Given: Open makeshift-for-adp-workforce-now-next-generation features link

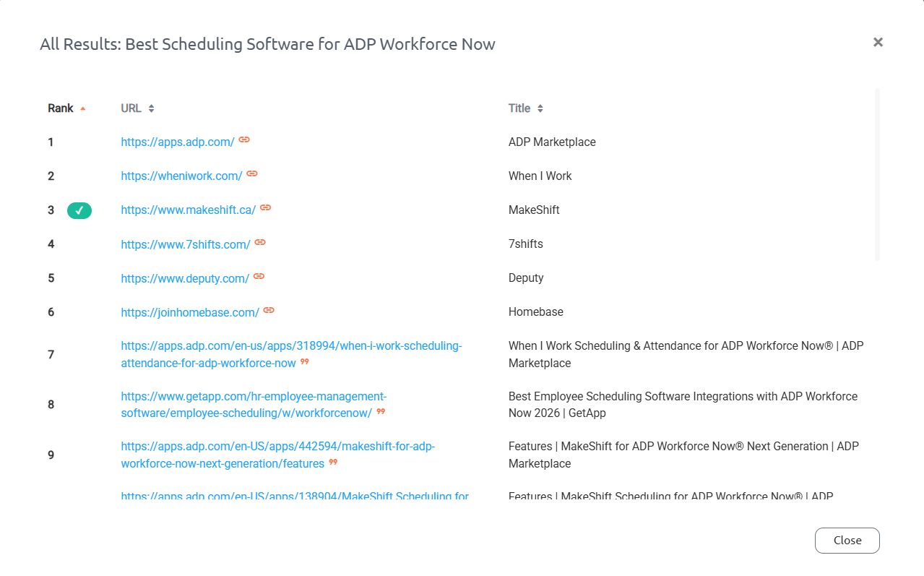Looking at the screenshot, I should pos(278,455).
